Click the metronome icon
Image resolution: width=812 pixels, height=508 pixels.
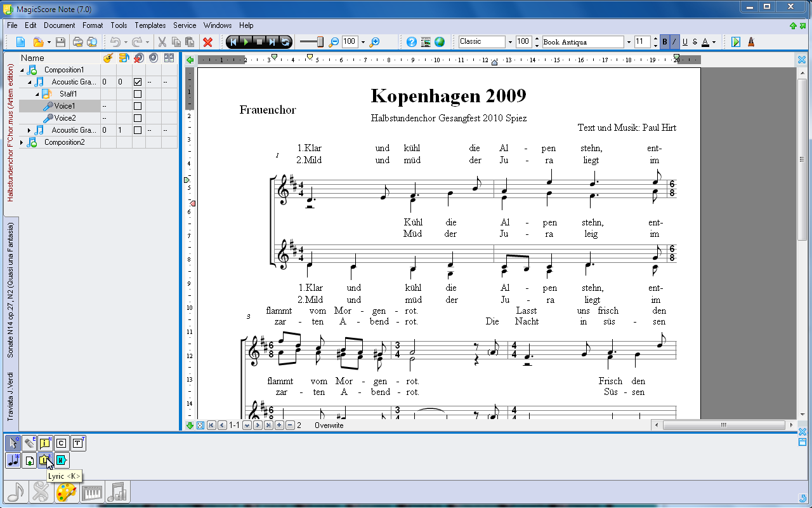coord(751,42)
